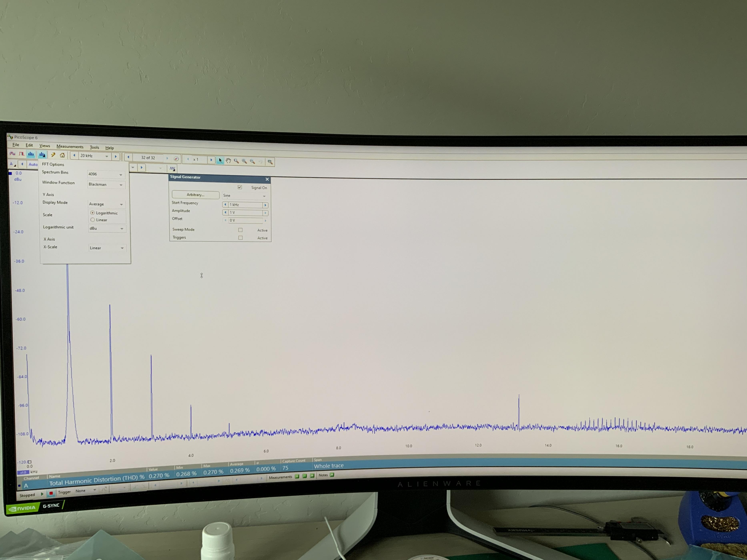The image size is (747, 560).
Task: Open the Logarithmic unit dBu dropdown
Action: coord(107,229)
